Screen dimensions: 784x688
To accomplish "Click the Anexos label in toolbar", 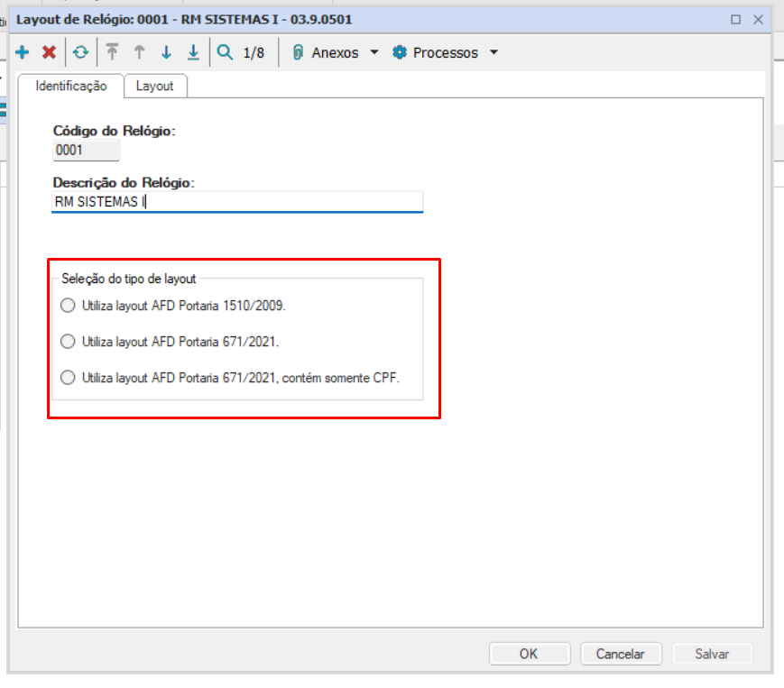I will click(335, 52).
